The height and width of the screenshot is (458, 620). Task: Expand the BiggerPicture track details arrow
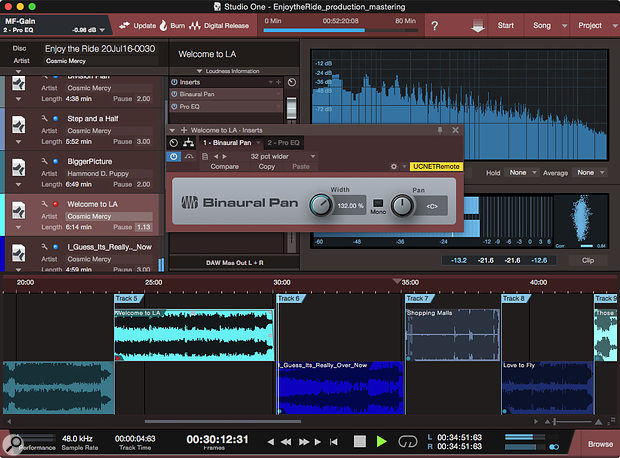[18, 185]
